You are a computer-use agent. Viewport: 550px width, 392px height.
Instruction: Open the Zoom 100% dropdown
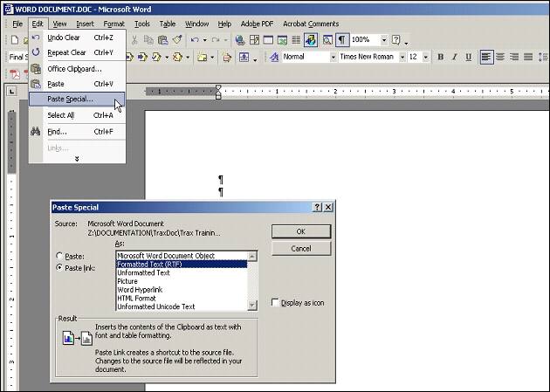[384, 40]
